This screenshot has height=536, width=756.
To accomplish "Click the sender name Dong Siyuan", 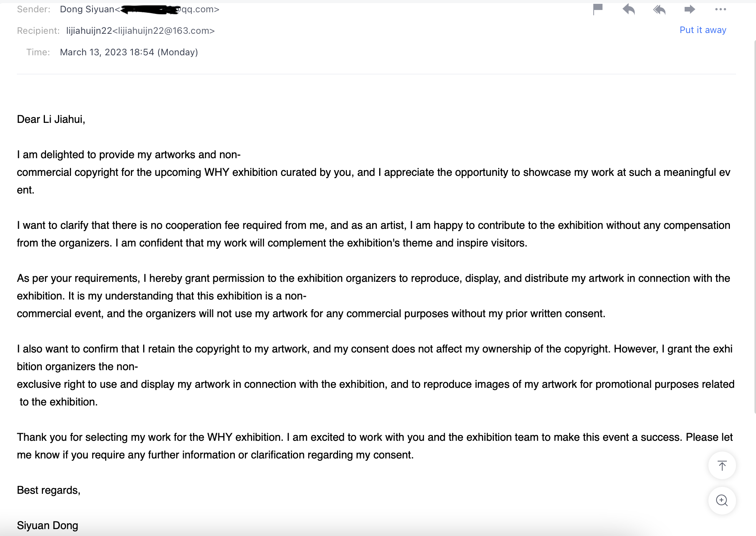I will 87,9.
